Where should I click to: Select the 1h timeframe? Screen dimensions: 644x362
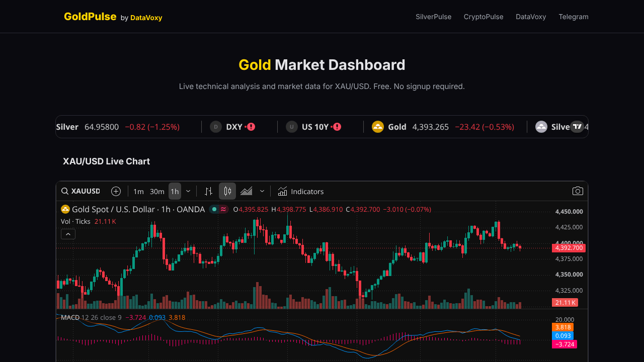click(x=175, y=191)
